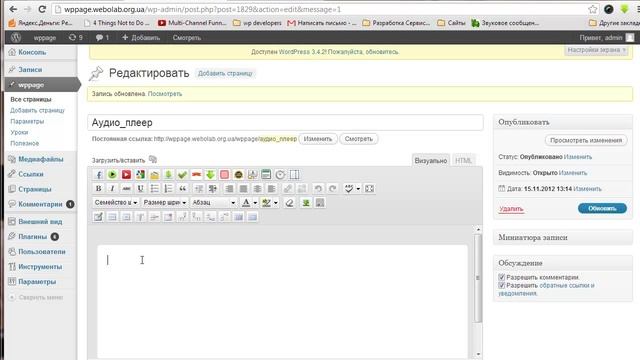
Task: Click the WordPress logo in admin bar
Action: click(x=16, y=38)
